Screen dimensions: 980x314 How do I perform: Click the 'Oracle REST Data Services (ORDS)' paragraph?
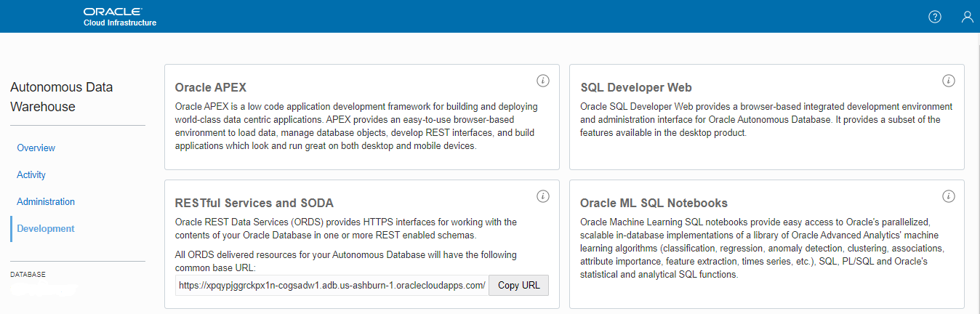click(346, 228)
